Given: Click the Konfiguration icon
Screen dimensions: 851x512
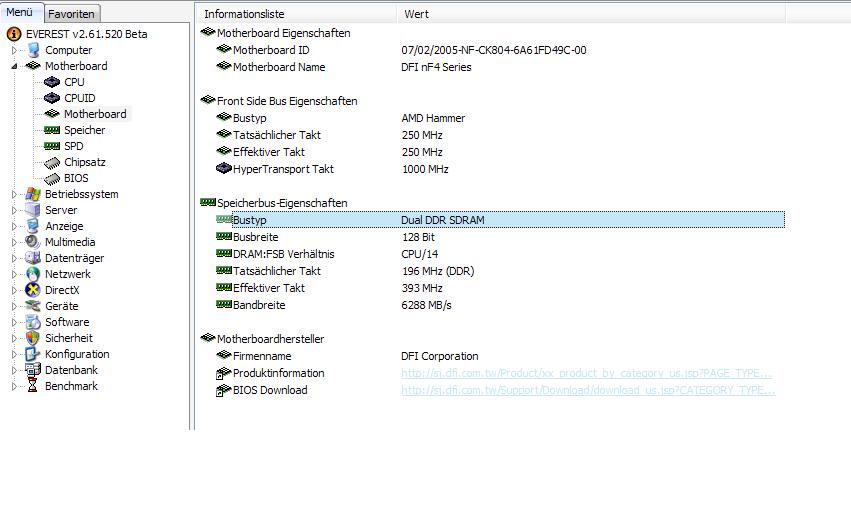Looking at the screenshot, I should click(33, 354).
